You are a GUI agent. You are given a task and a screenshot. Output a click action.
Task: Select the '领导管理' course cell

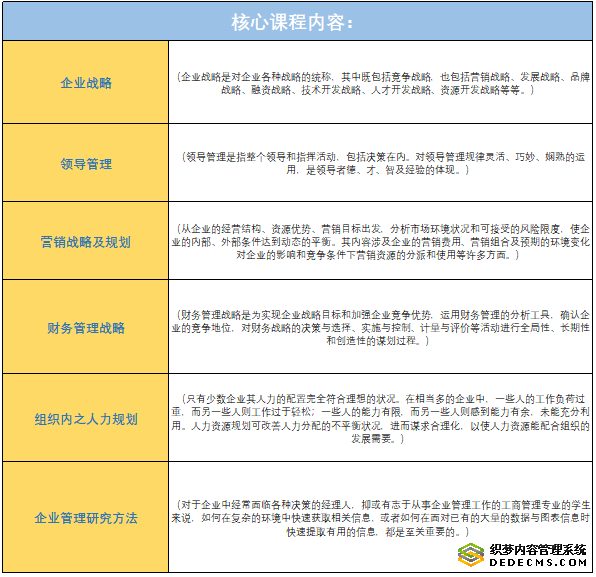(x=86, y=164)
